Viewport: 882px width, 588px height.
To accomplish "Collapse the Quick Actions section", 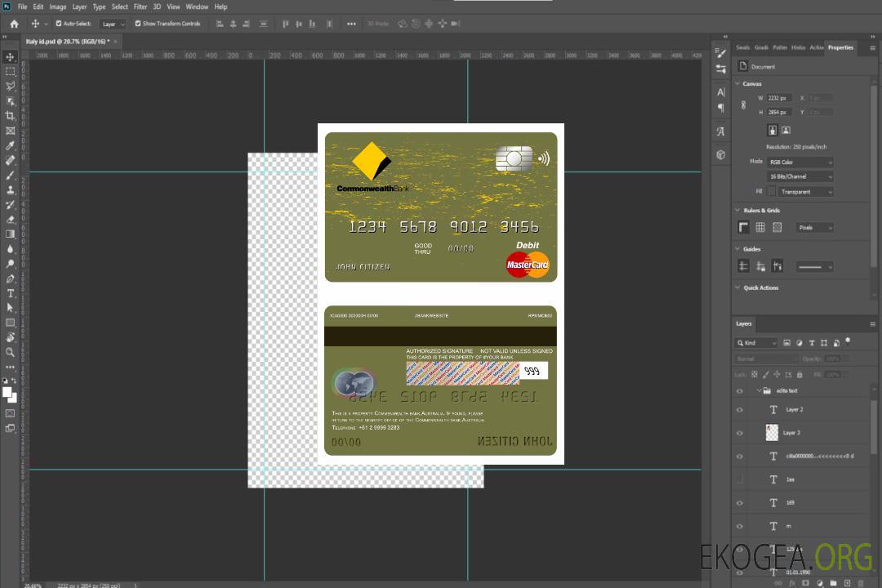I will tap(737, 287).
